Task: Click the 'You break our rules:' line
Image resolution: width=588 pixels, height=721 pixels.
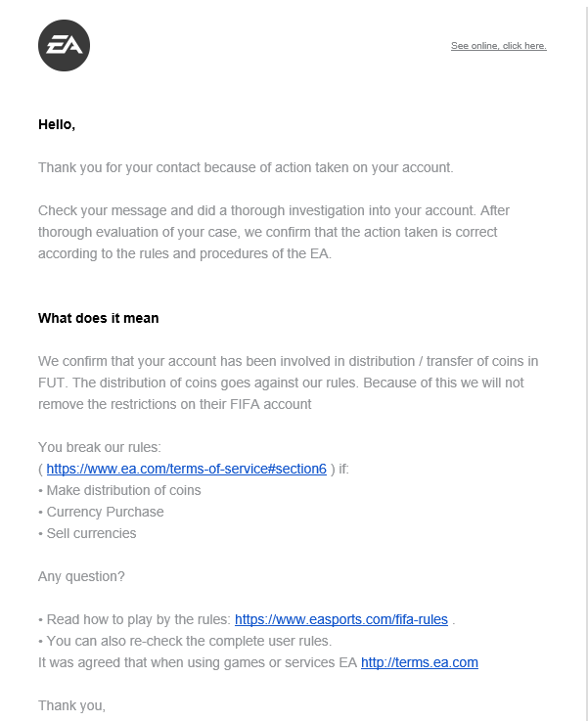Action: pyautogui.click(x=100, y=447)
